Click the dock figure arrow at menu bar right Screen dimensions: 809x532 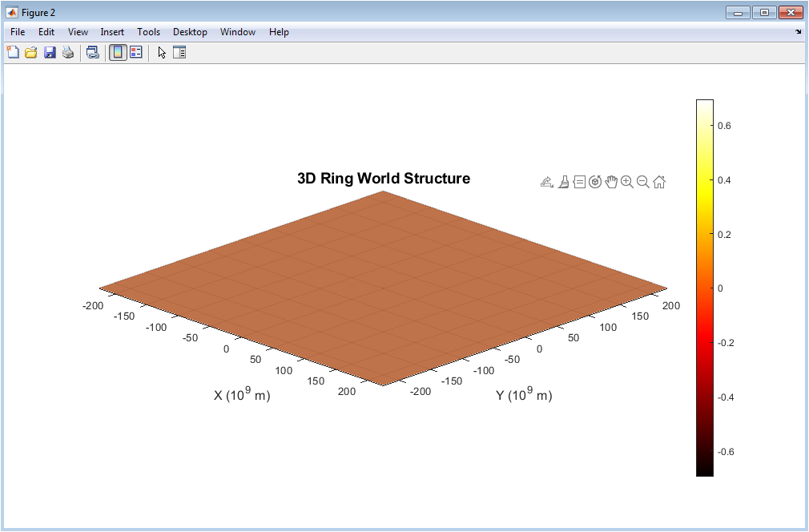tap(798, 32)
